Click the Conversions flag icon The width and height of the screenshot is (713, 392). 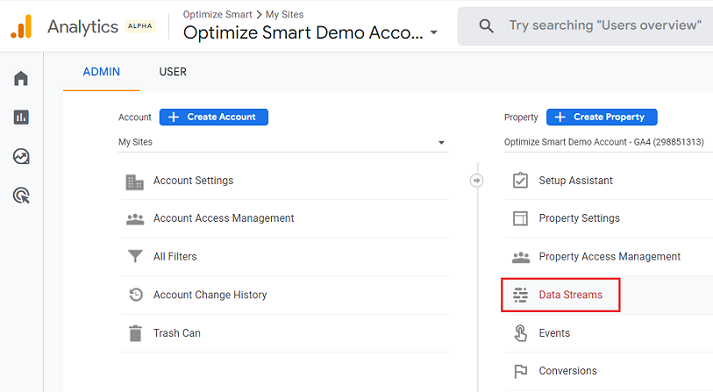[x=520, y=371]
